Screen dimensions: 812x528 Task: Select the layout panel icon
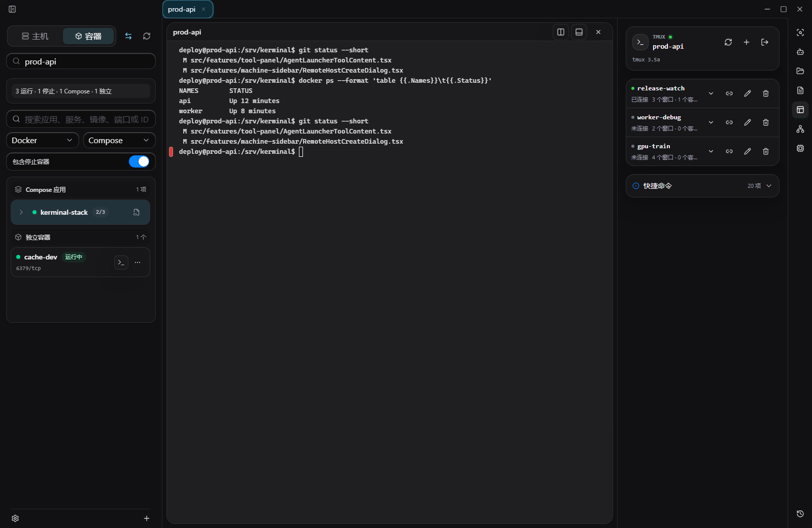pos(800,110)
